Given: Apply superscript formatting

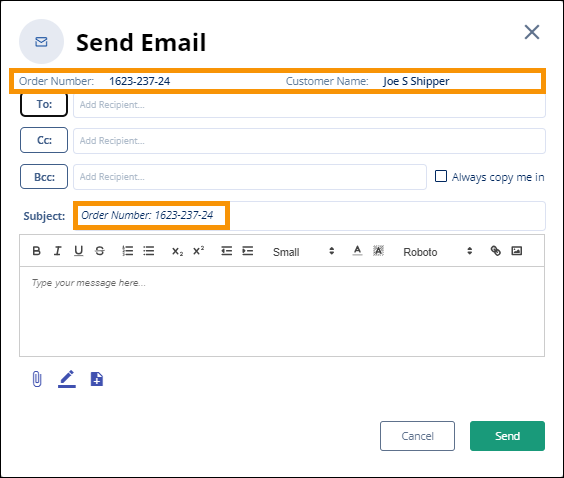Looking at the screenshot, I should pos(199,251).
